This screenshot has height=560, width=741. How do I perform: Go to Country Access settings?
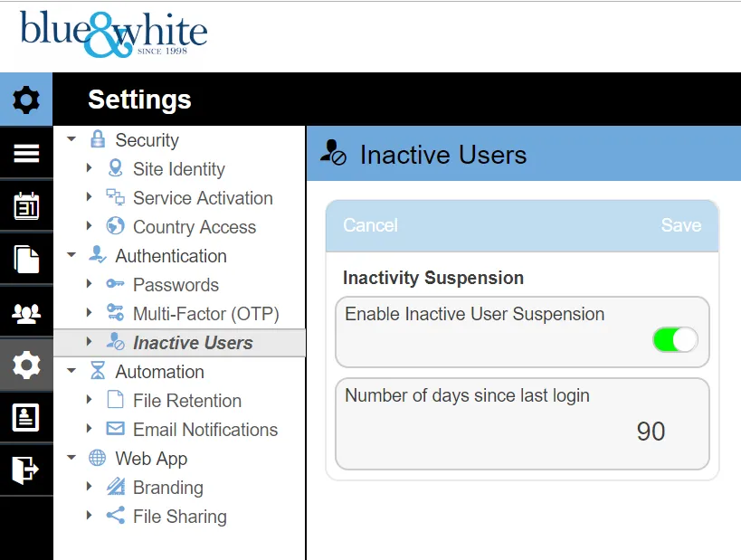pos(194,227)
